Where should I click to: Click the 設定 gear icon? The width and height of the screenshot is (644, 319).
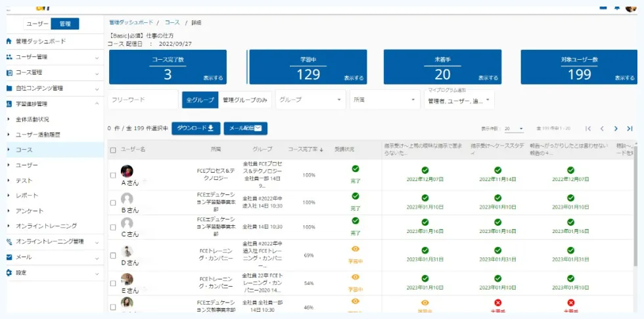pos(9,272)
